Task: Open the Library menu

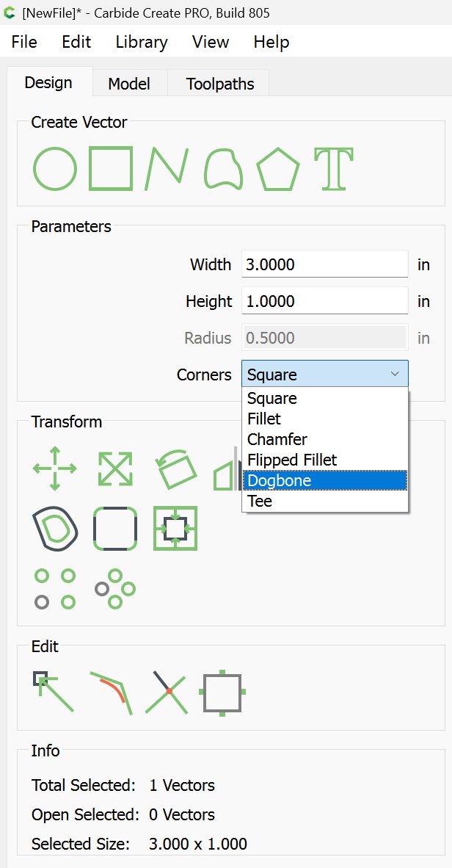Action: coord(142,42)
